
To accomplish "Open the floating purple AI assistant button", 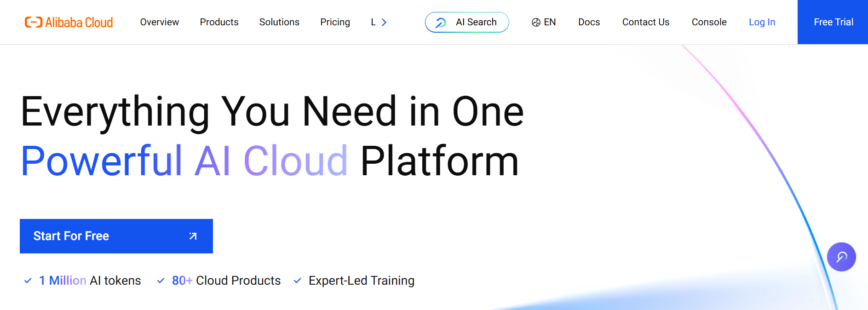I will tap(841, 257).
